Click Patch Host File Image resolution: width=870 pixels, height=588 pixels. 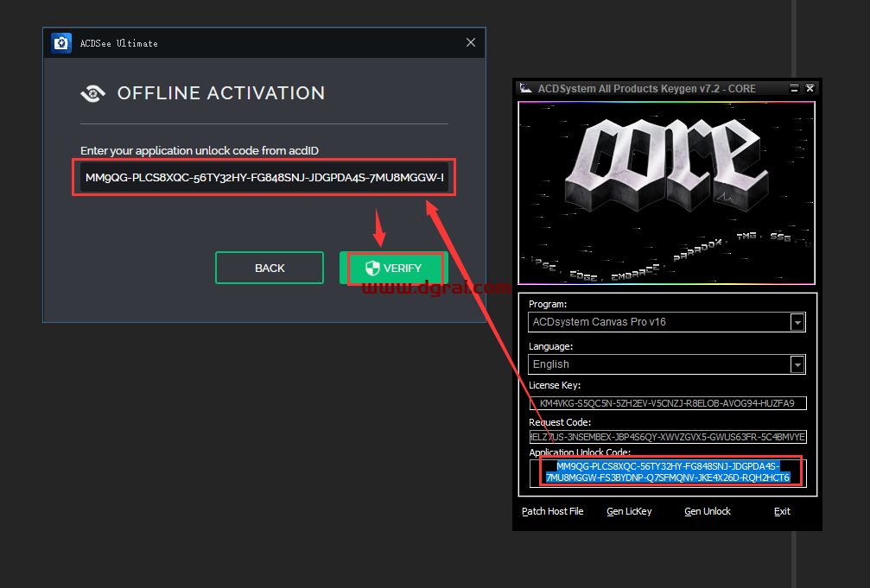[552, 511]
